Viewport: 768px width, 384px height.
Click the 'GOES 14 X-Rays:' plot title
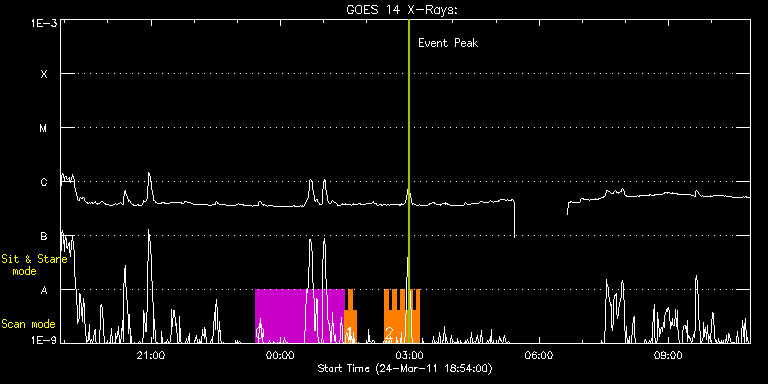click(x=402, y=10)
